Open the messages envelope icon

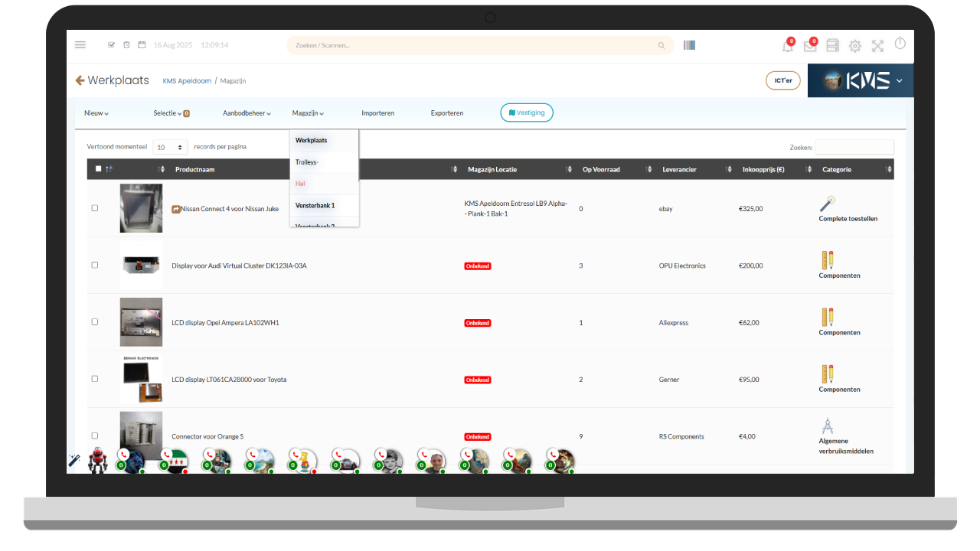(809, 46)
